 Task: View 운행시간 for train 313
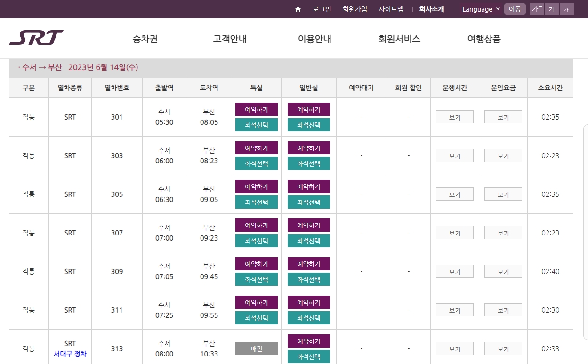coord(455,348)
